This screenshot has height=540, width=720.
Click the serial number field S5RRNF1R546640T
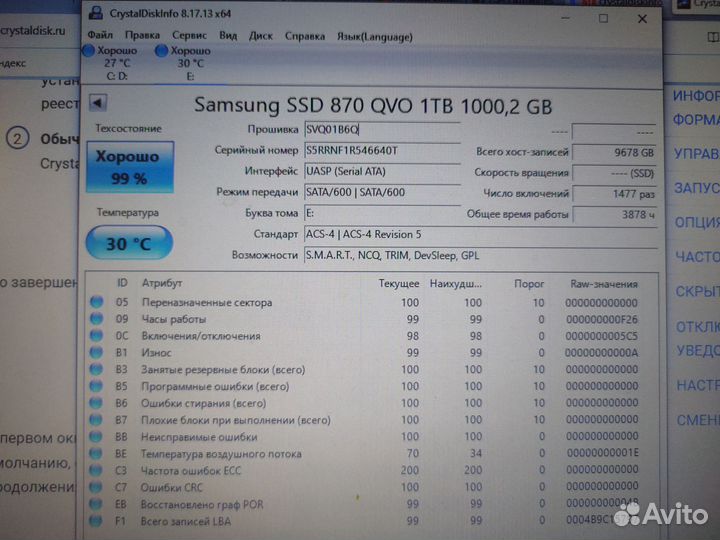pyautogui.click(x=382, y=150)
